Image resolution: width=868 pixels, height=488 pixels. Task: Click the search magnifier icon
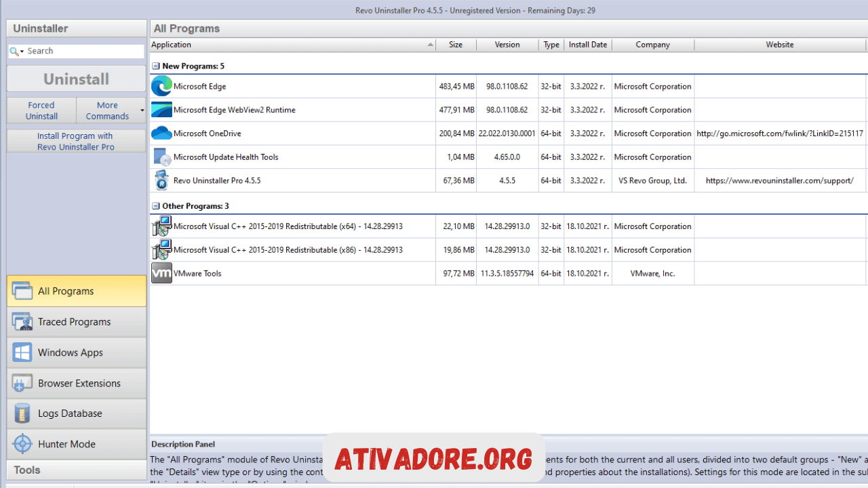tap(14, 51)
